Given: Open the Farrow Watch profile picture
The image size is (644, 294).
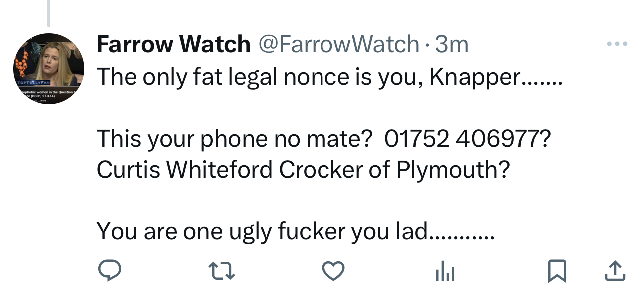Looking at the screenshot, I should (x=49, y=69).
